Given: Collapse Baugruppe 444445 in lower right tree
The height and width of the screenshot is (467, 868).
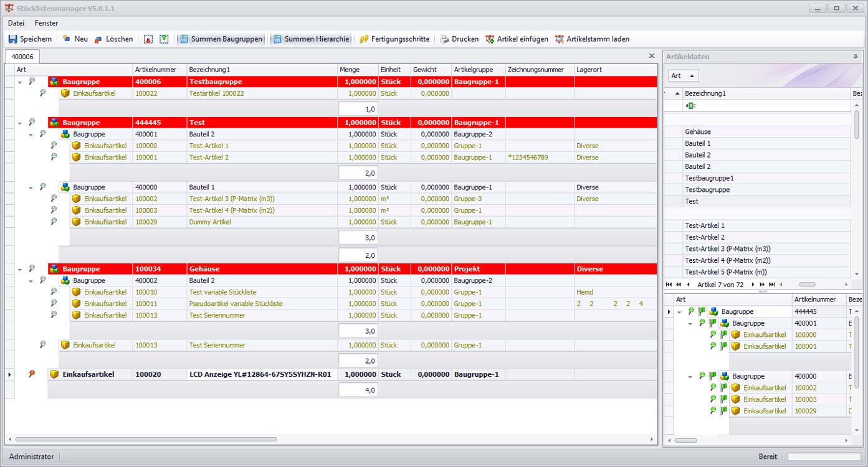Looking at the screenshot, I should coord(679,312).
